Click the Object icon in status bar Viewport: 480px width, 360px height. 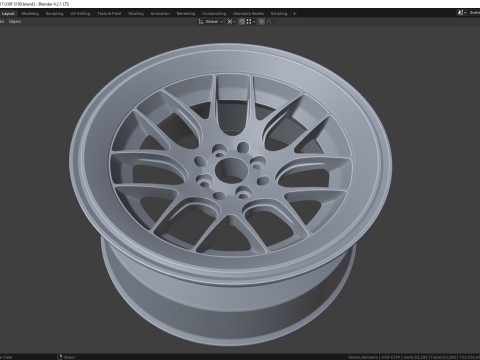point(60,357)
